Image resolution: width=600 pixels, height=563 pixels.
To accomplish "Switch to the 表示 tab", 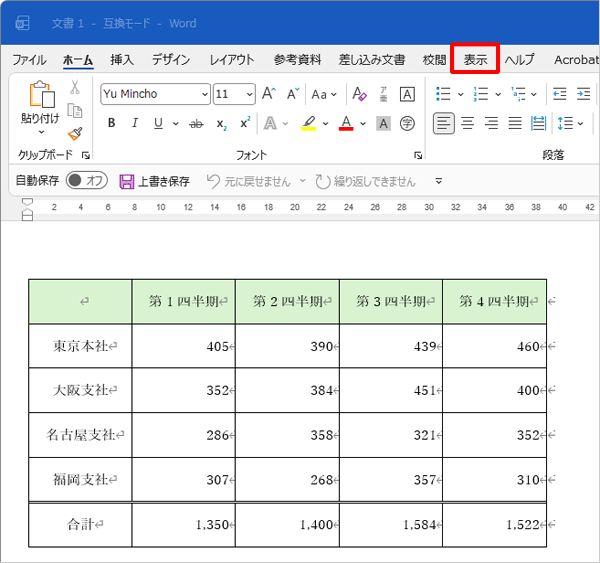I will click(475, 60).
